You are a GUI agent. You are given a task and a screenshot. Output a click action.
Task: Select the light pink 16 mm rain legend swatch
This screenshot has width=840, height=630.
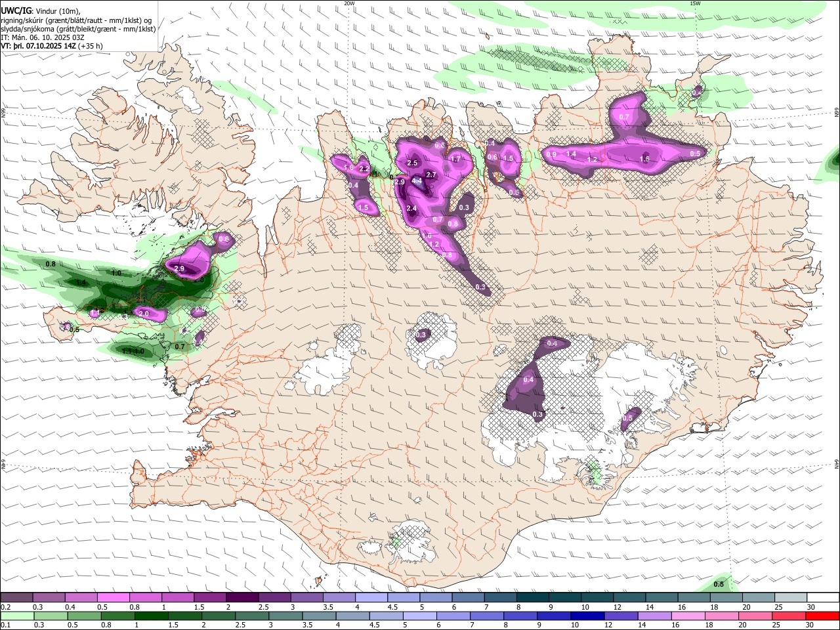click(x=688, y=616)
